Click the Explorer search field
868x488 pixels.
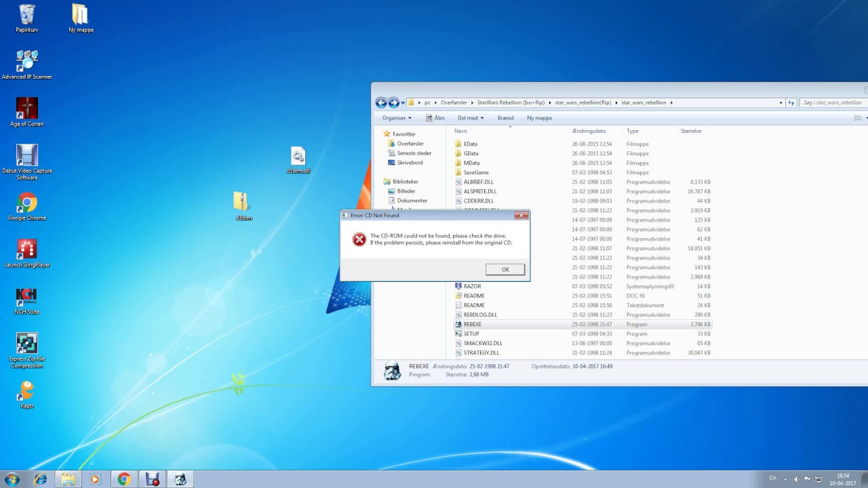pyautogui.click(x=833, y=103)
